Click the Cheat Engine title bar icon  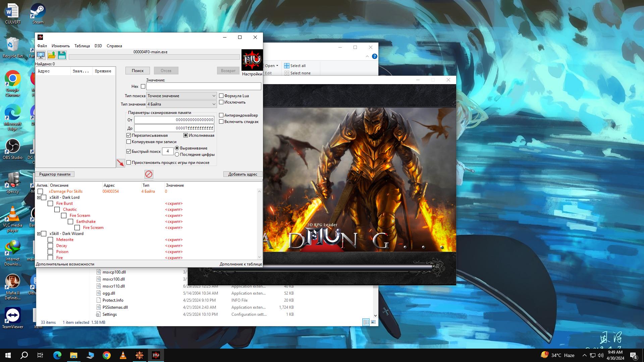tap(40, 37)
